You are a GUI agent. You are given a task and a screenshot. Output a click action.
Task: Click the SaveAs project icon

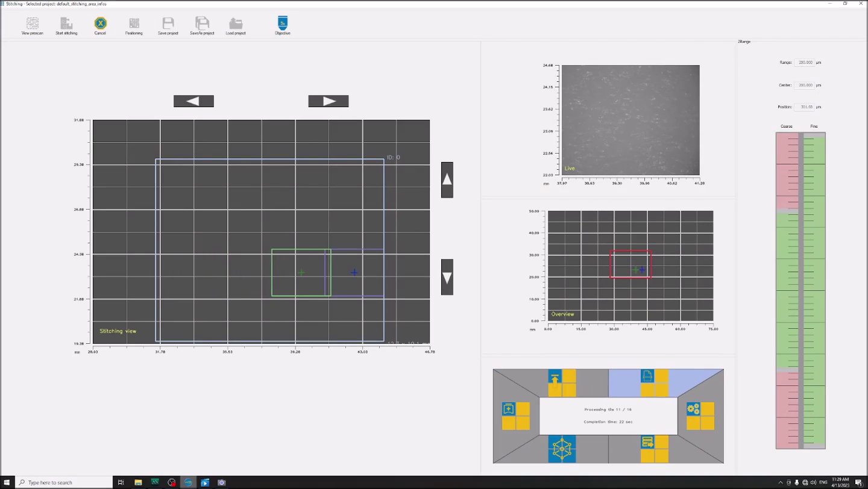pos(202,24)
